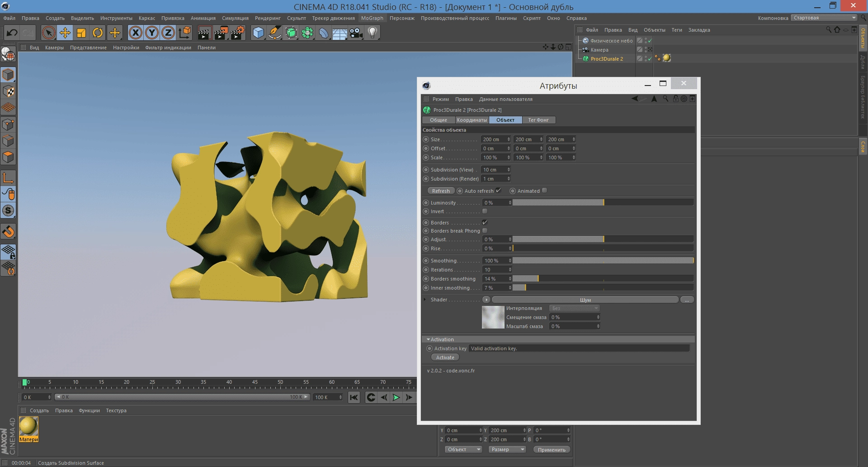Image resolution: width=868 pixels, height=467 pixels.
Task: Click render view clapperboard icon
Action: pos(204,33)
